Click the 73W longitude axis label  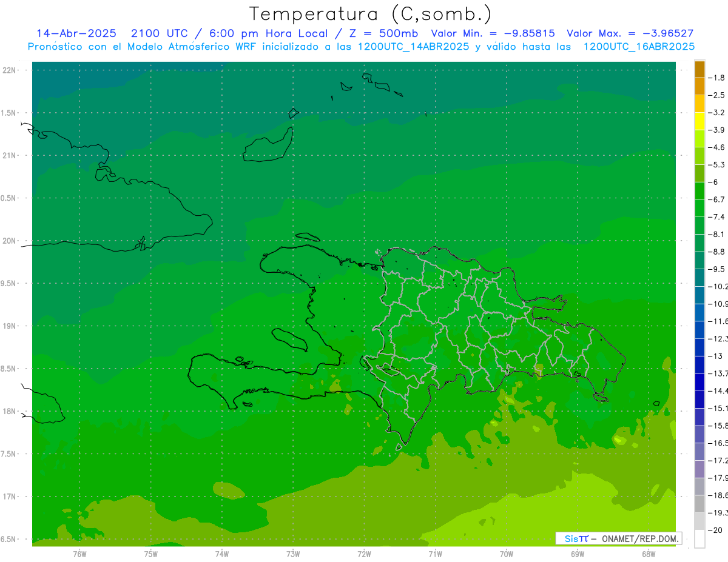[293, 554]
